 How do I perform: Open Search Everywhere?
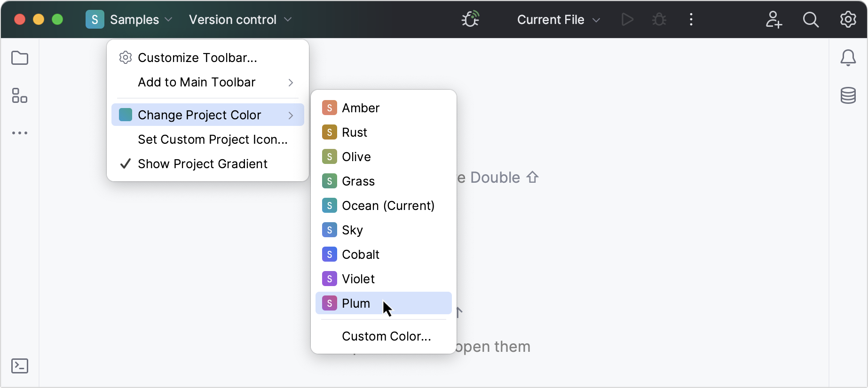pos(811,20)
